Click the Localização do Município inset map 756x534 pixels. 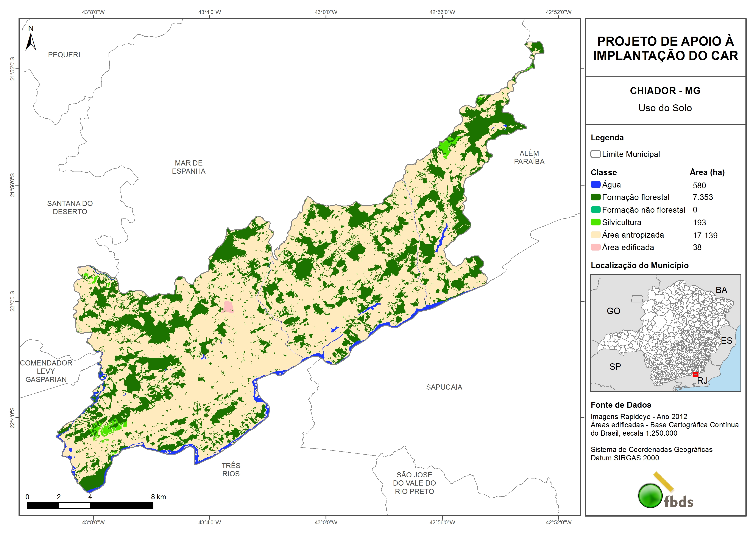point(666,333)
